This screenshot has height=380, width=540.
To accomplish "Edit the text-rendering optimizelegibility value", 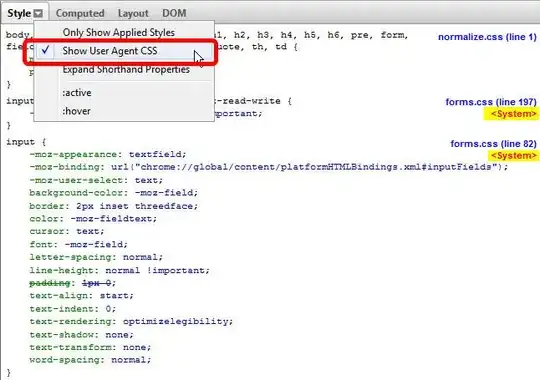I will click(176, 321).
